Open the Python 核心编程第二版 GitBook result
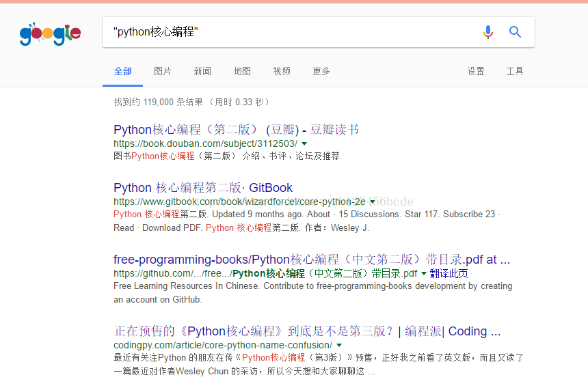 (x=203, y=187)
